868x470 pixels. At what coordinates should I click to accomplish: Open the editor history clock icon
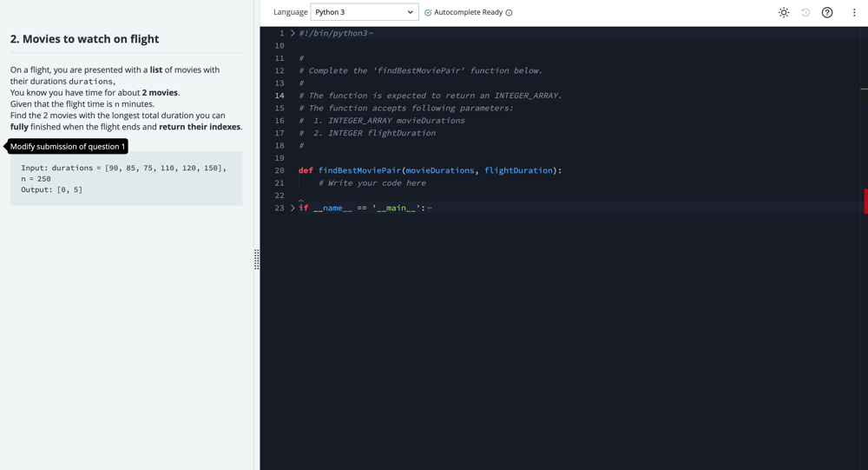click(x=806, y=12)
